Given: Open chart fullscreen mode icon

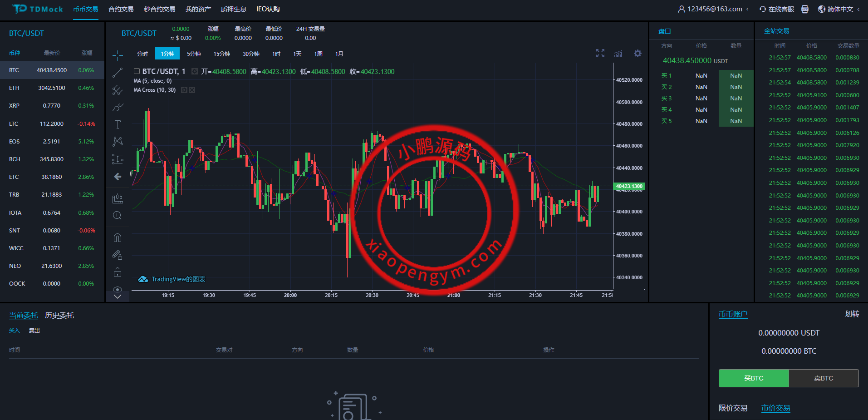Looking at the screenshot, I should click(x=600, y=54).
